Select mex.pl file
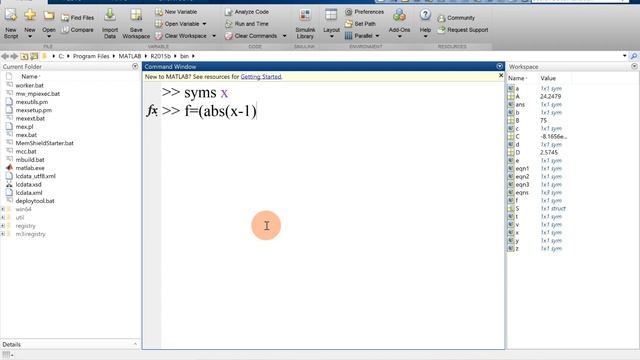The width and height of the screenshot is (640, 360). [x=24, y=127]
